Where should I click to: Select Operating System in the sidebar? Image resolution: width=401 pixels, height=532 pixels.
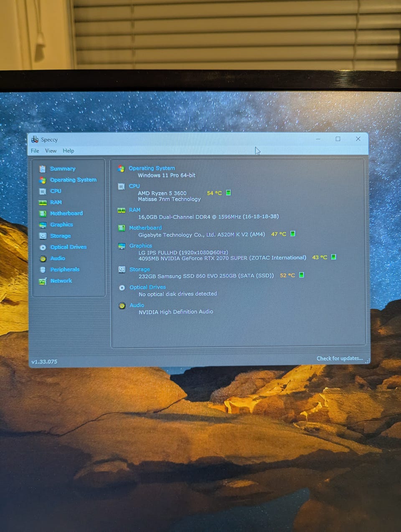point(73,180)
